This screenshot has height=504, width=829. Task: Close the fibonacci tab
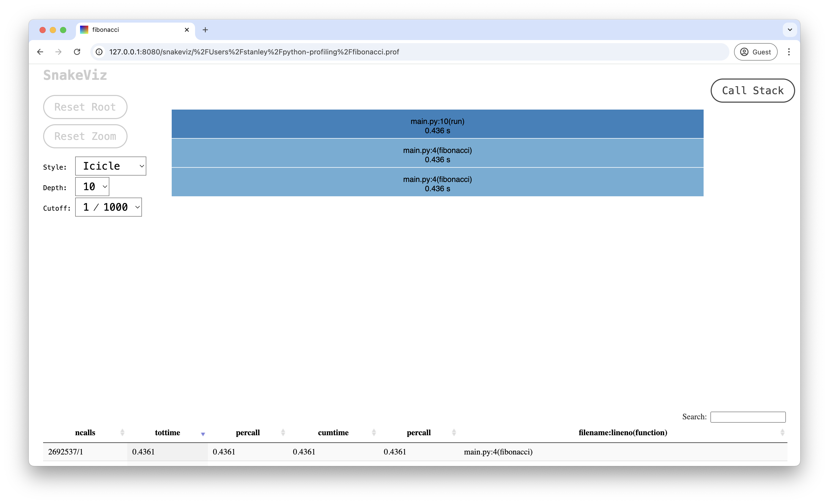coord(187,30)
